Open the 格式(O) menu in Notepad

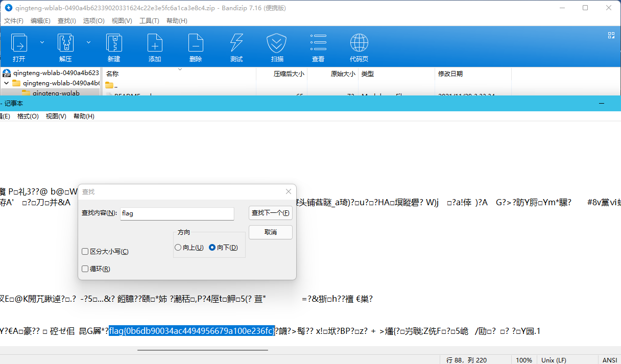[28, 116]
